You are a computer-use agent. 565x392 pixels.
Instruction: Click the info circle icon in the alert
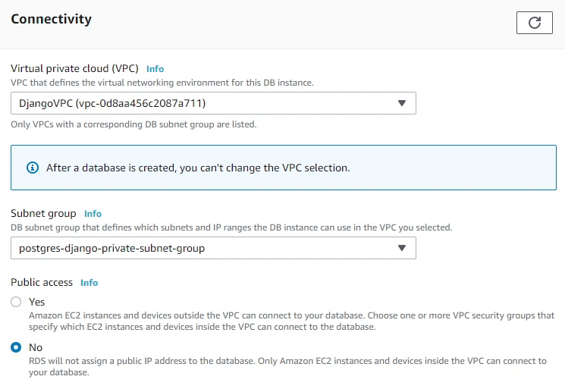coord(32,168)
